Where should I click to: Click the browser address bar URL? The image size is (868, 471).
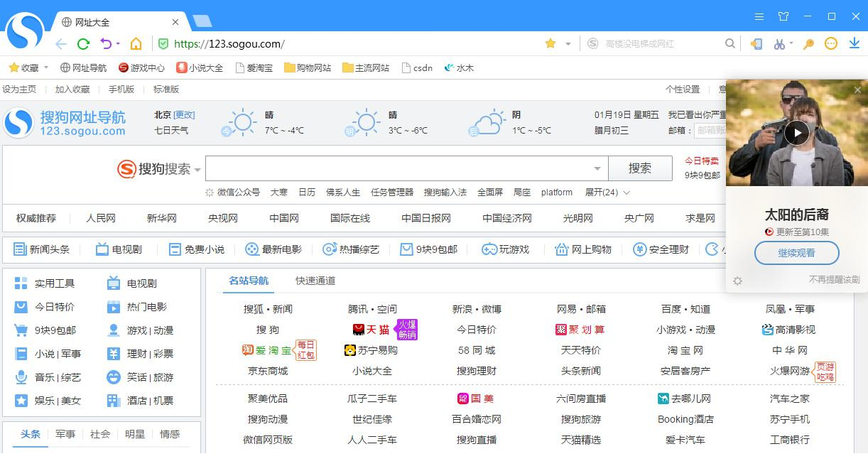[229, 44]
